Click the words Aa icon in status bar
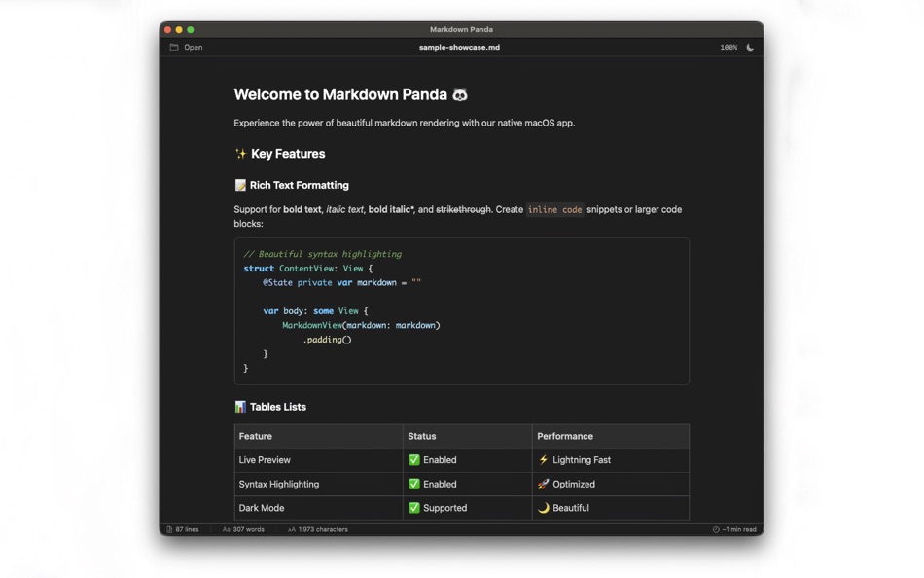 click(x=227, y=529)
